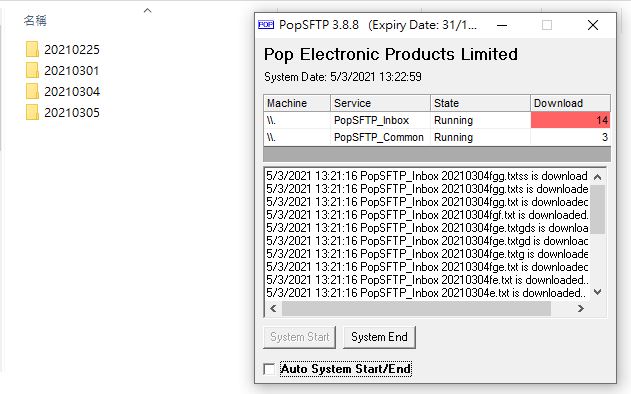The width and height of the screenshot is (631, 394).
Task: Click the log scroll right arrow
Action: click(580, 309)
